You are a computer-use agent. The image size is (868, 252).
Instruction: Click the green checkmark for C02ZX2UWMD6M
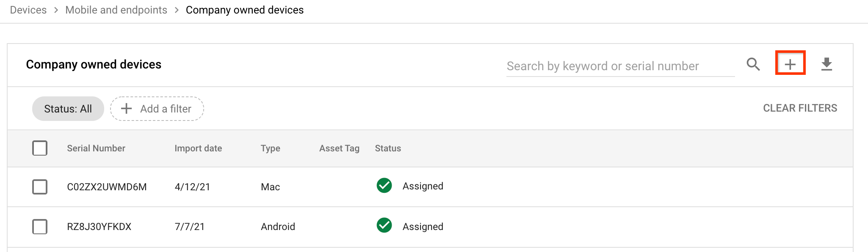click(x=384, y=186)
